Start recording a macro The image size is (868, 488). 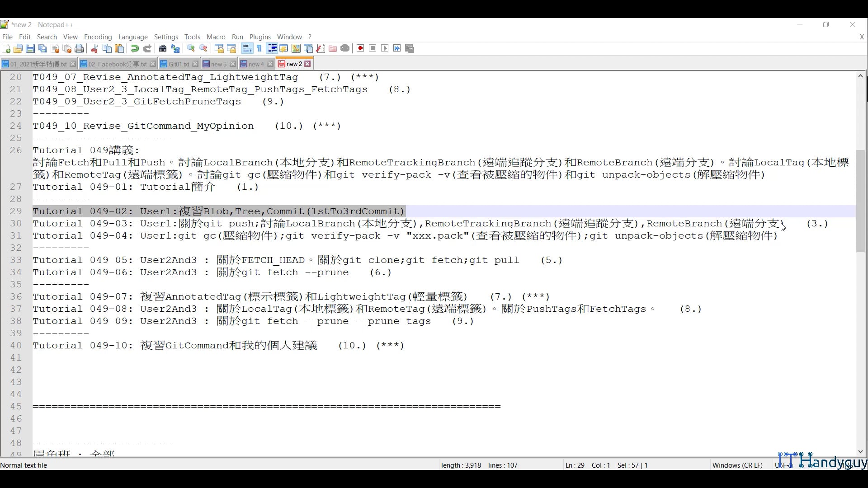click(x=360, y=48)
